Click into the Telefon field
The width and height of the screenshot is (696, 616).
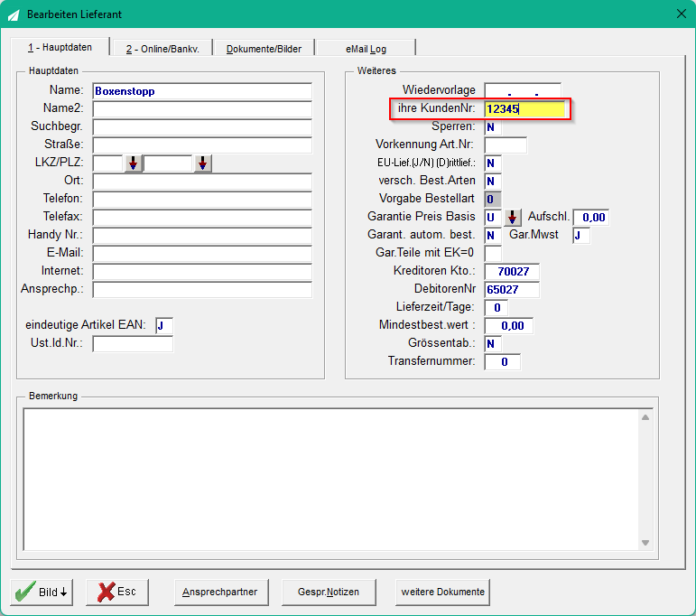point(202,200)
